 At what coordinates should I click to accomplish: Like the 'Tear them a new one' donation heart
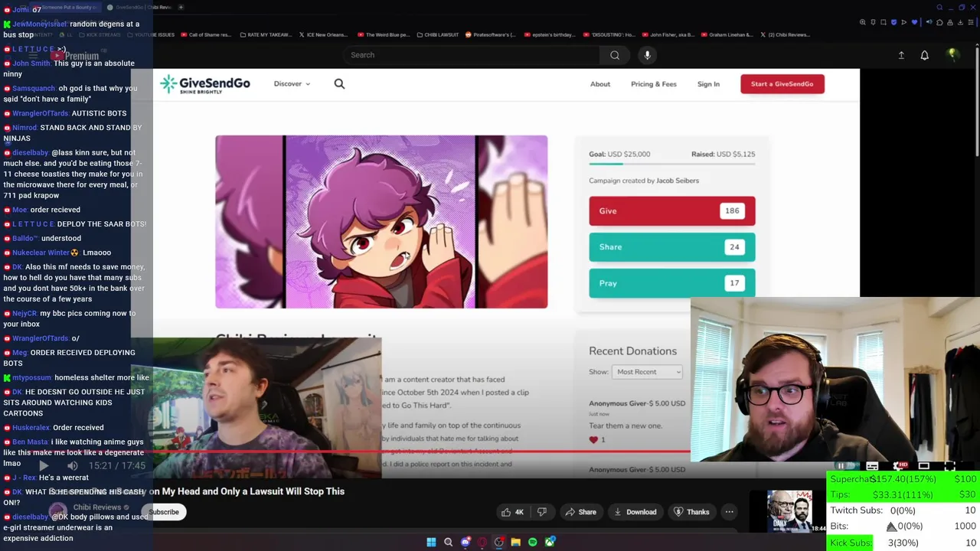tap(593, 440)
